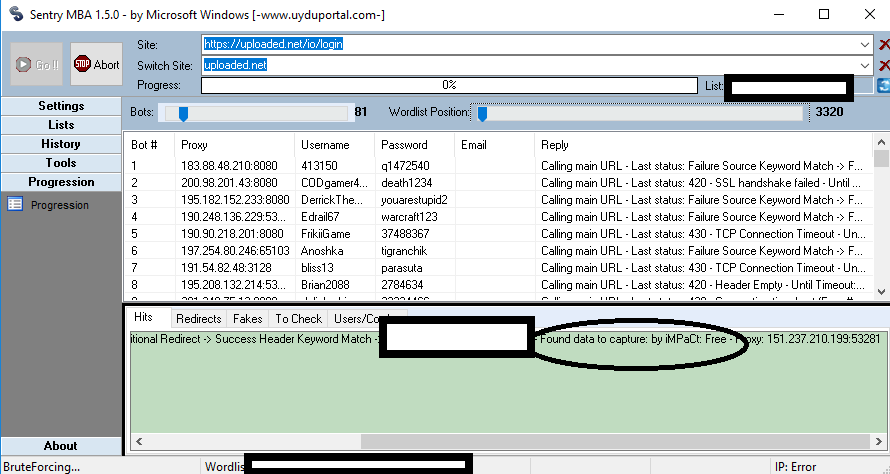The height and width of the screenshot is (474, 890).
Task: Sort by the Password column header
Action: coord(414,145)
